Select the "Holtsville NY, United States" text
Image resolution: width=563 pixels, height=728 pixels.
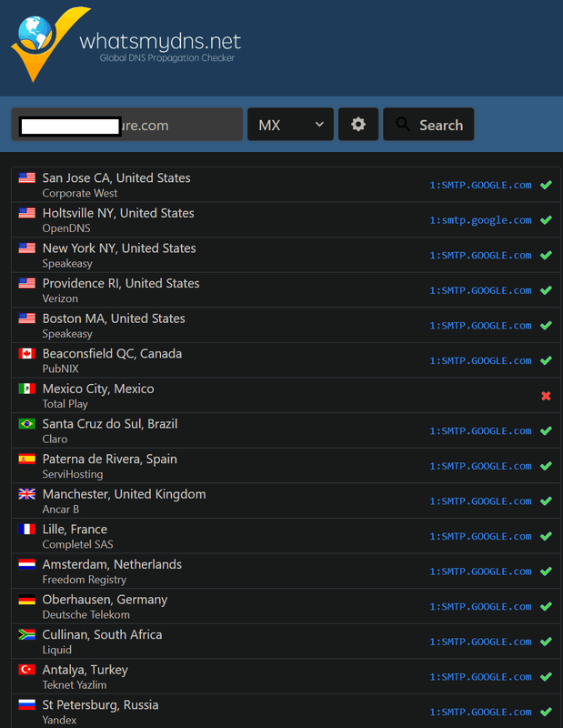[x=118, y=214]
